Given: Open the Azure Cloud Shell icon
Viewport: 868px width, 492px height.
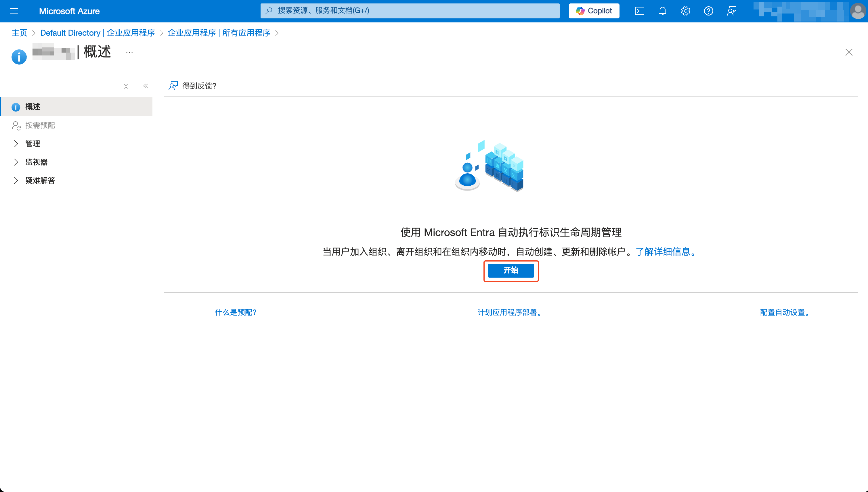Looking at the screenshot, I should [x=639, y=11].
